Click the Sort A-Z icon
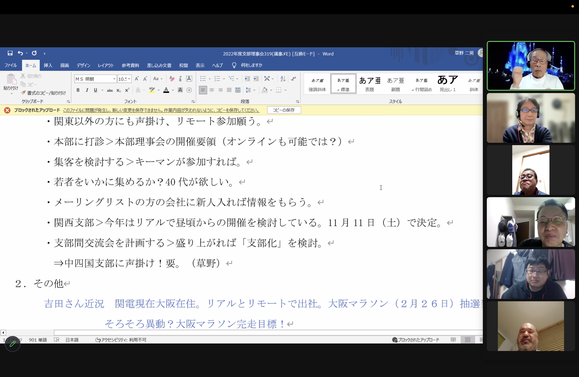 [x=282, y=79]
